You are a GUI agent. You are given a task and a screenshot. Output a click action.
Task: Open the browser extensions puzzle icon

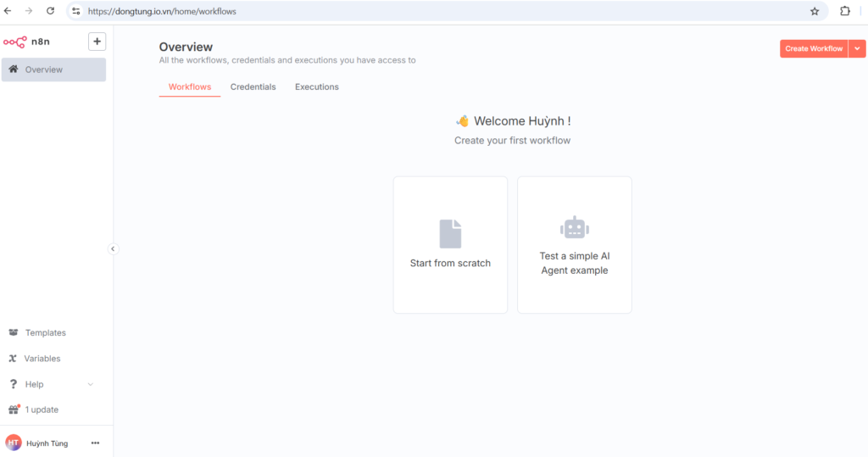[x=845, y=11]
